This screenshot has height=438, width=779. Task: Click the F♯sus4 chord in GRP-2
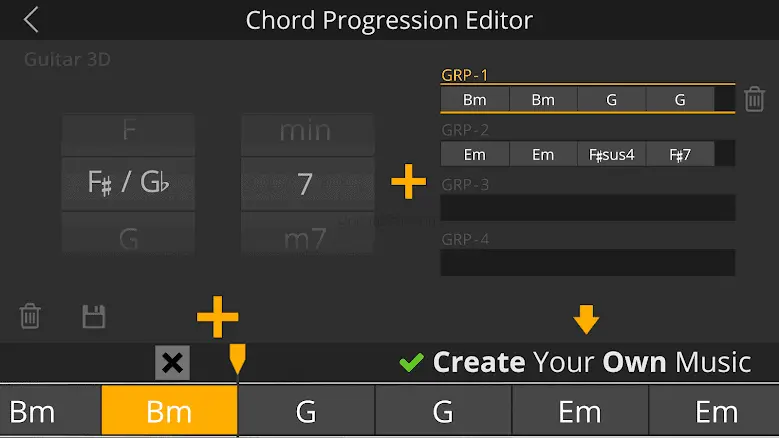[612, 154]
